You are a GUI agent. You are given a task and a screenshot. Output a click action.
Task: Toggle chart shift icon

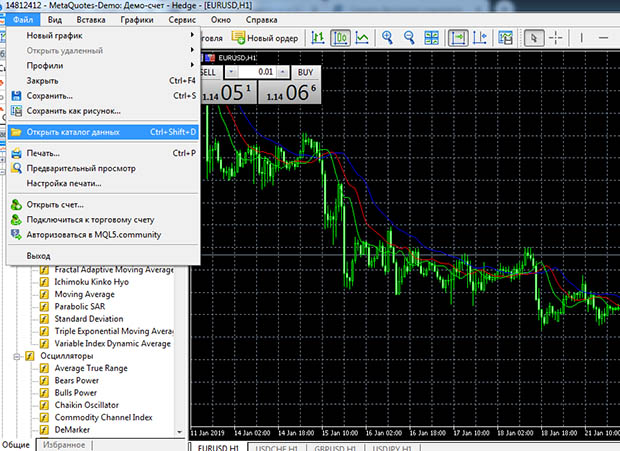[480, 38]
